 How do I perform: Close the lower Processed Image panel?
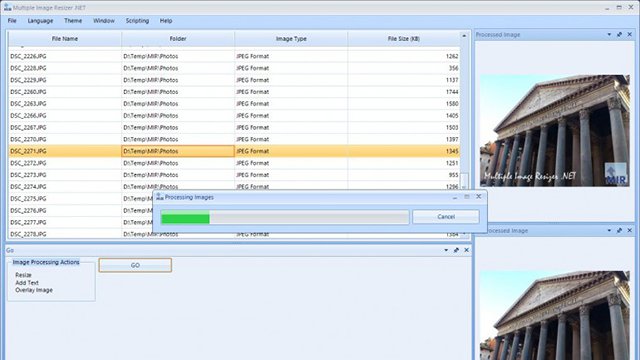629,231
